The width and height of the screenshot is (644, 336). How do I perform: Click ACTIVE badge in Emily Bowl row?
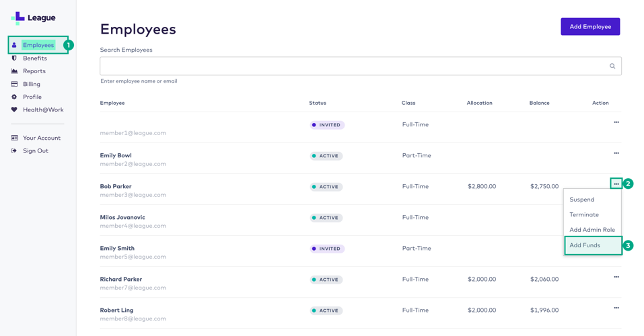326,156
